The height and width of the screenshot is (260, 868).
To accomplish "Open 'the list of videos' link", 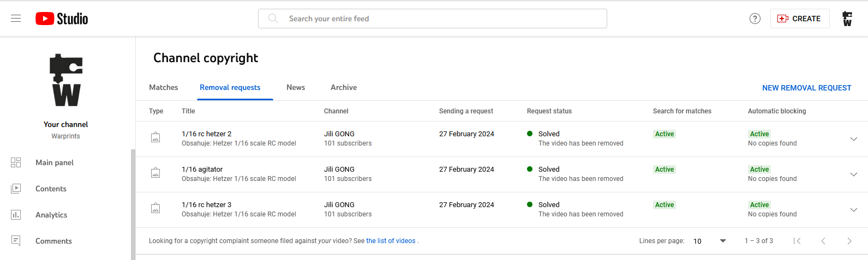I will (391, 241).
